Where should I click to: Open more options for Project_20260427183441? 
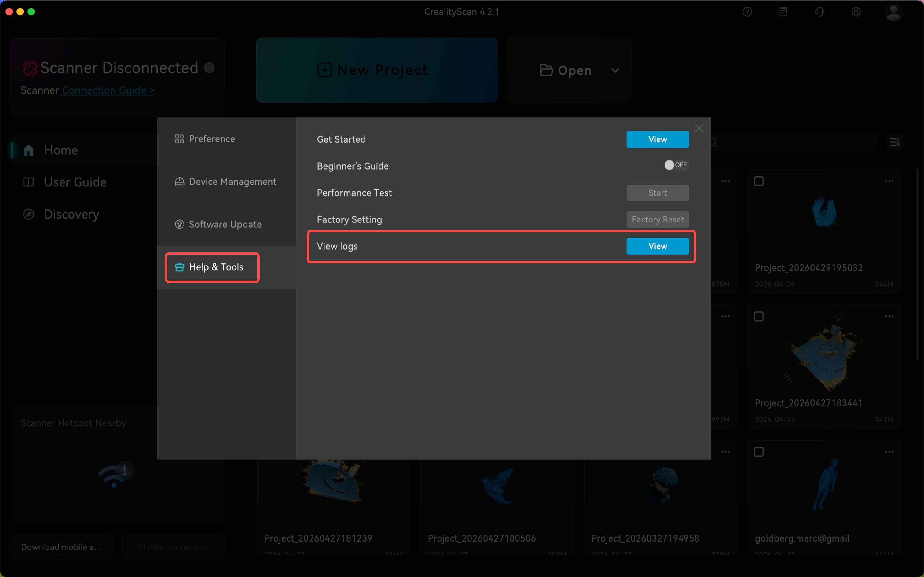[889, 316]
